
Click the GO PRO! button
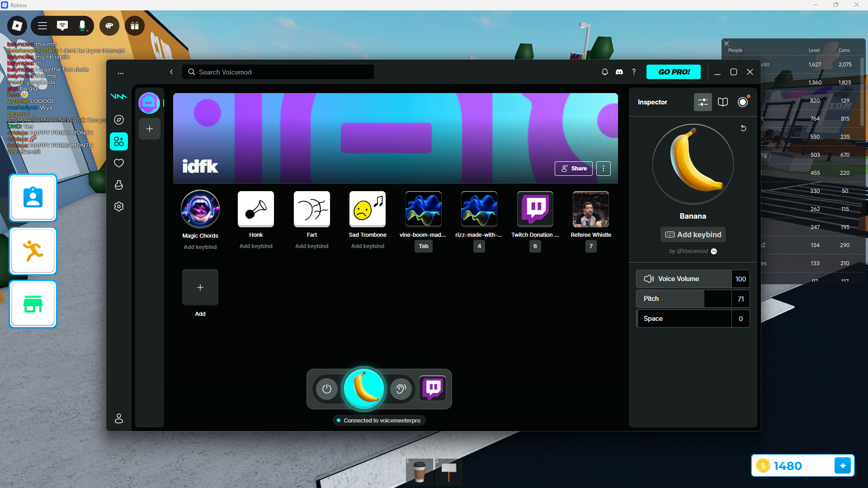pyautogui.click(x=674, y=72)
